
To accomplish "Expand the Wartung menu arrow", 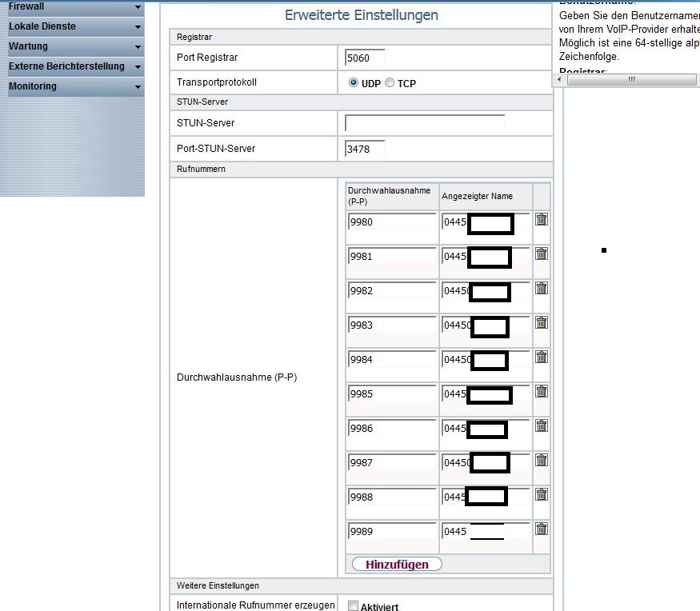I will click(138, 47).
